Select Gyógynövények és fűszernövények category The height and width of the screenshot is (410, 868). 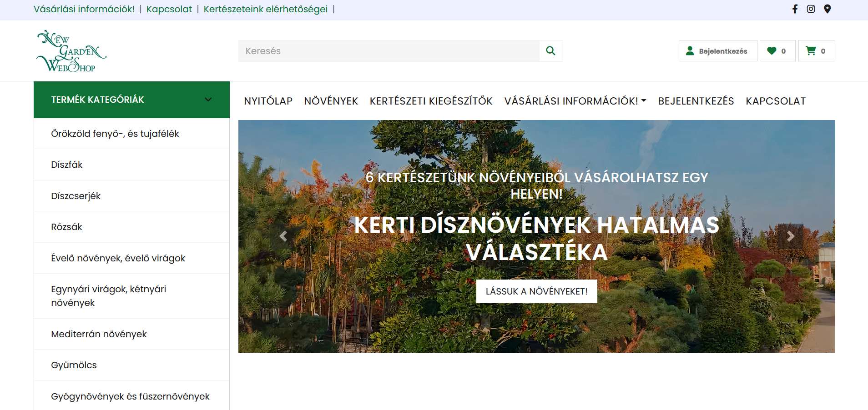point(131,396)
